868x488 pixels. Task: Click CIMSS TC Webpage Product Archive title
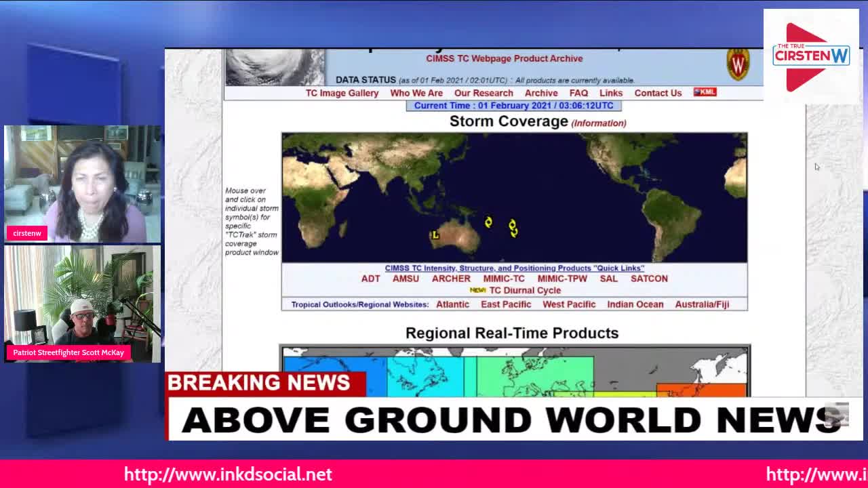point(505,59)
